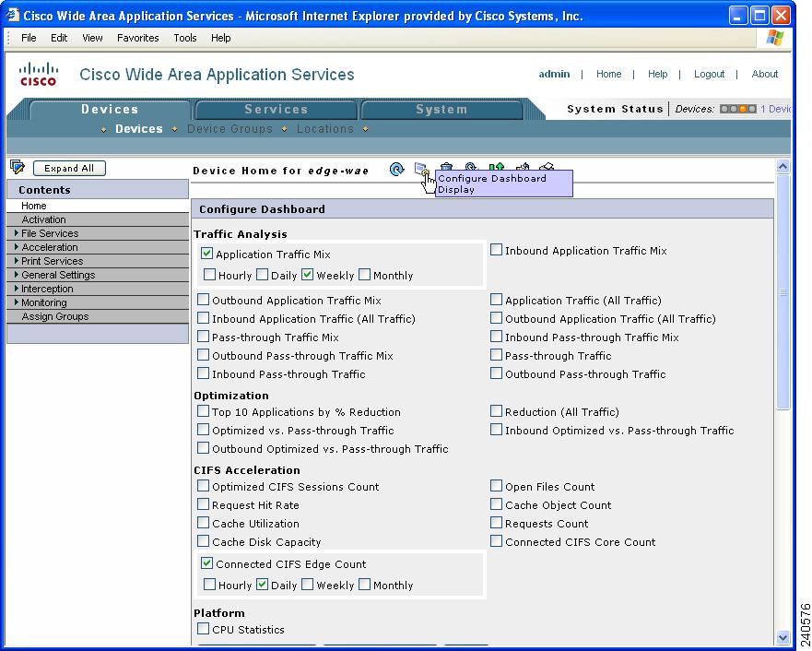Open the Help menu in menu bar
The image size is (812, 651).
[x=220, y=38]
